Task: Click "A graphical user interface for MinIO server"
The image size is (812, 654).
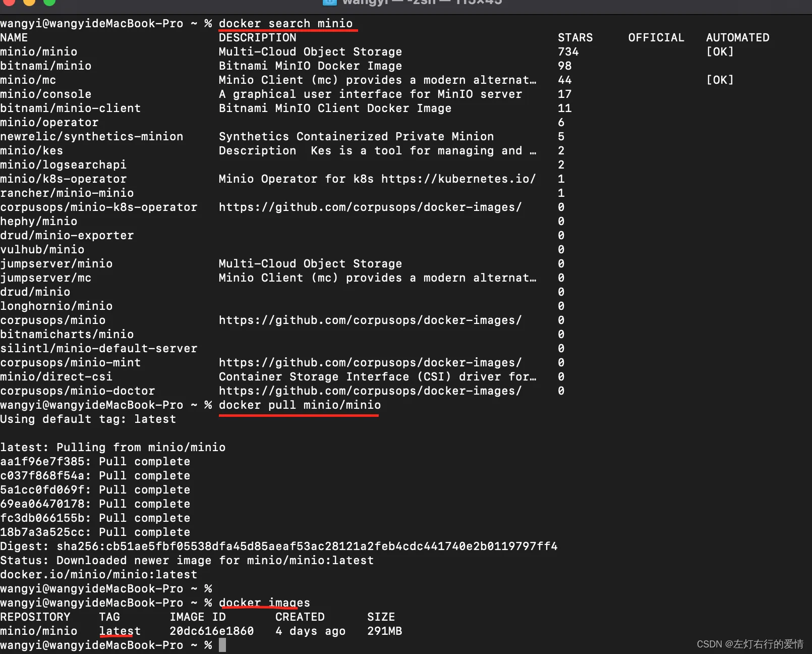Action: (370, 94)
